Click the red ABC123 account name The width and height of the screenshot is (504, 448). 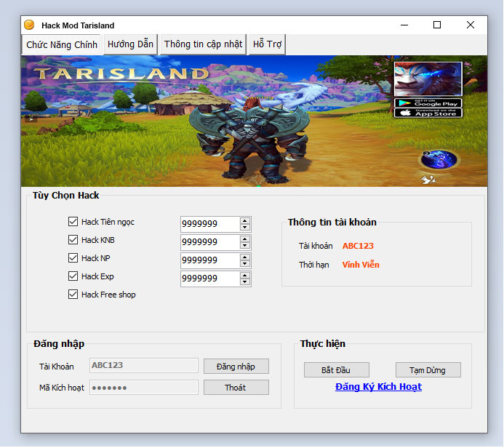pos(358,246)
